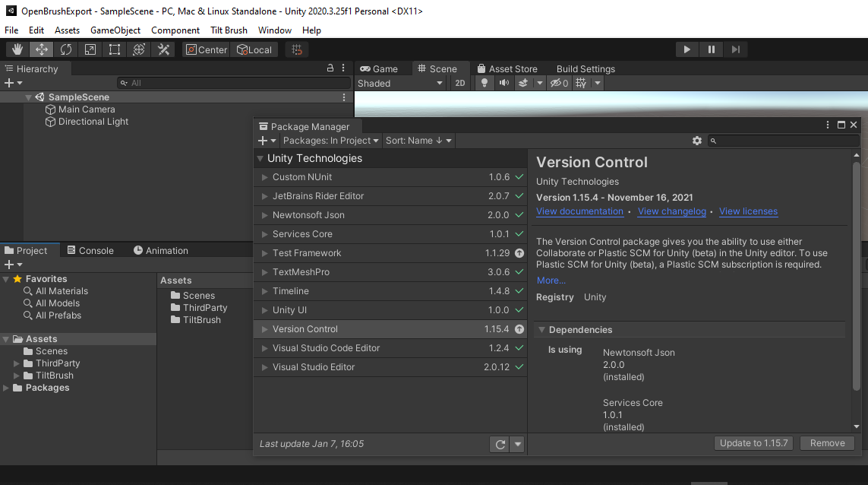This screenshot has height=485, width=868.
Task: Open the View licenses link
Action: pos(748,211)
